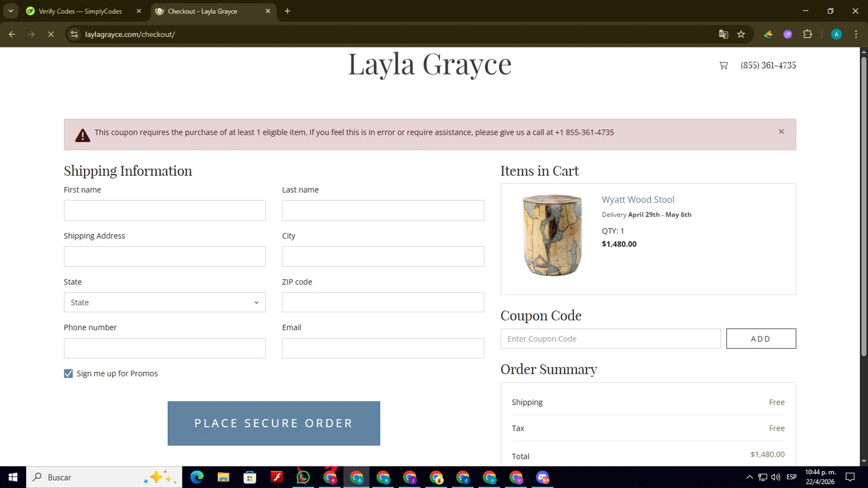Open Chrome's three-dot menu

tap(856, 34)
